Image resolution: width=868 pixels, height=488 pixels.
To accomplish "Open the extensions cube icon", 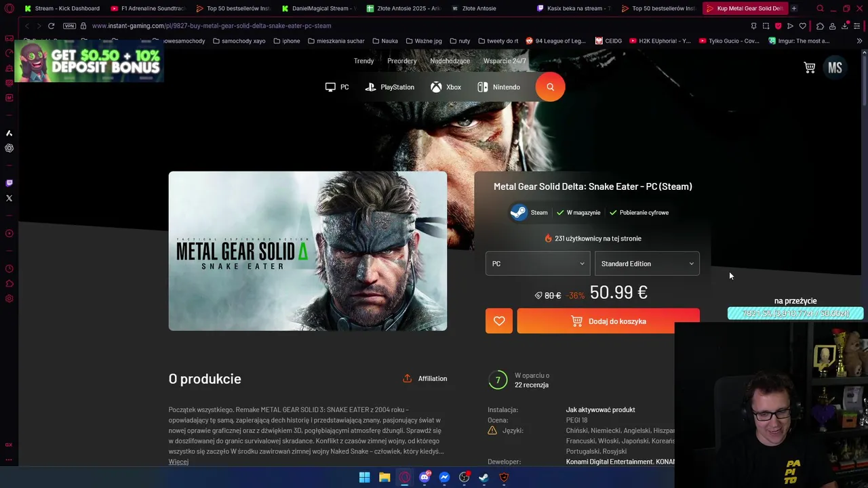I will coord(820,26).
